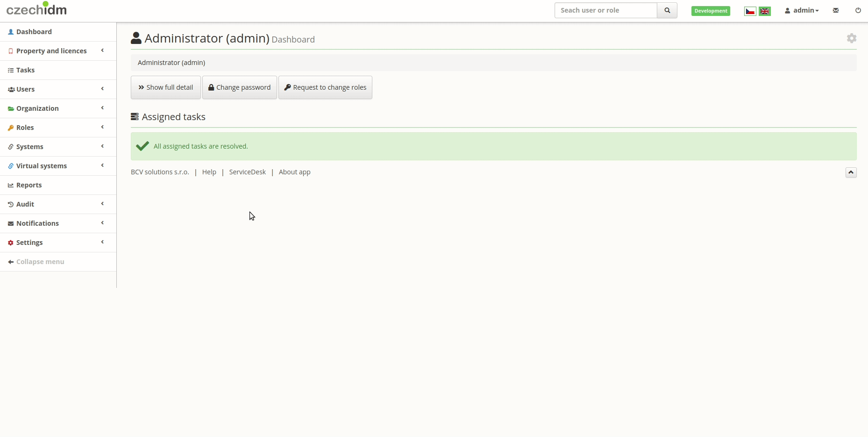Click the Change password button
Screen dimensions: 868x437
click(240, 87)
